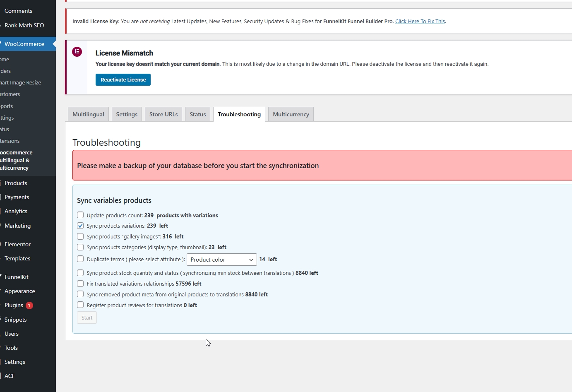Check Sync product stock quantity and status
This screenshot has width=572, height=392.
[80, 273]
